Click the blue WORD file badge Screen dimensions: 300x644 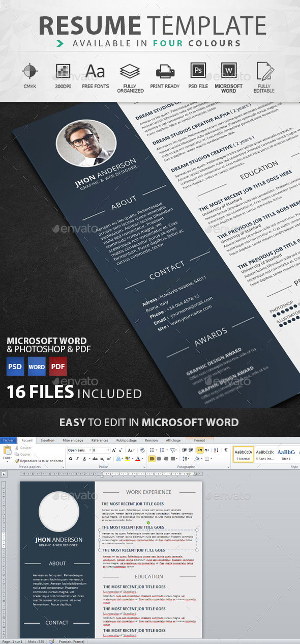coord(37,367)
